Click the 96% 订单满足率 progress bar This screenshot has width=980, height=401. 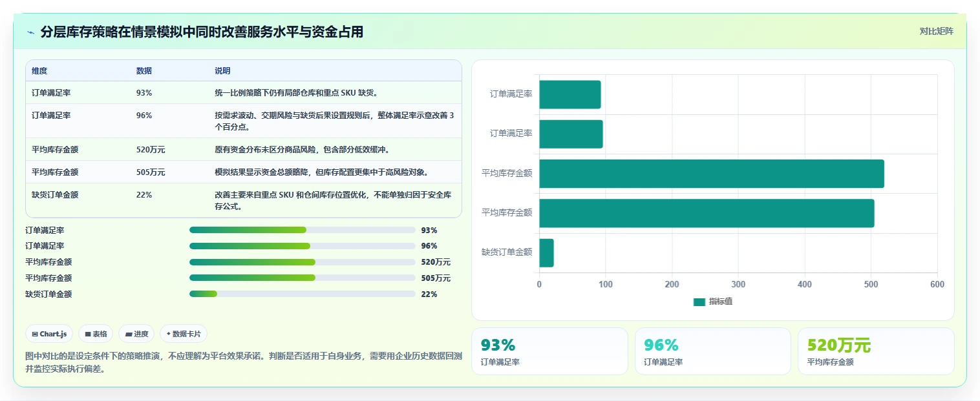coord(302,246)
